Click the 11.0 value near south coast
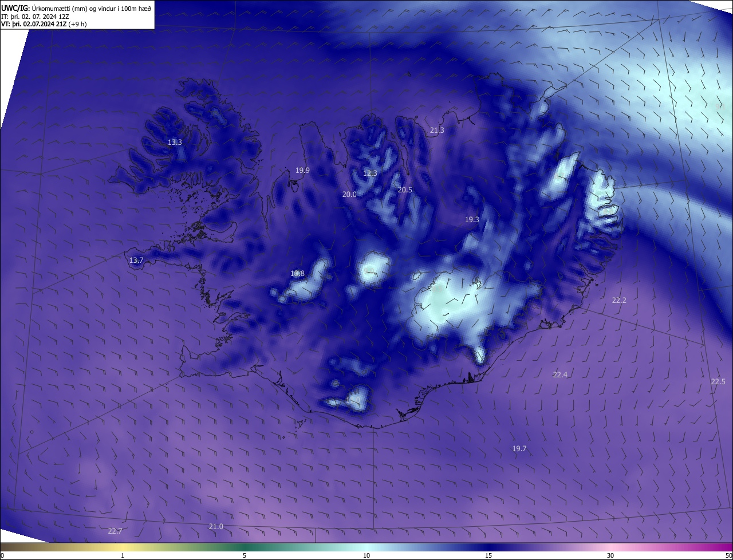Image resolution: width=733 pixels, height=560 pixels. (353, 400)
